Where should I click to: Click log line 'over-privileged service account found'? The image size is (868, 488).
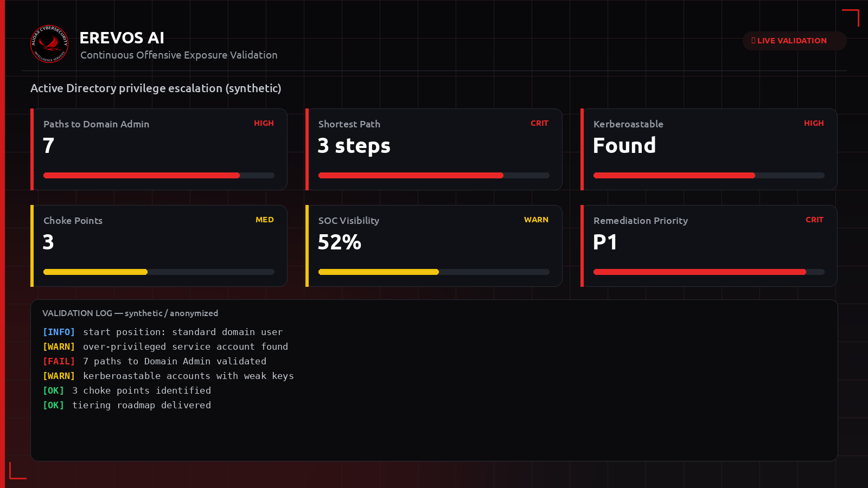coord(186,346)
